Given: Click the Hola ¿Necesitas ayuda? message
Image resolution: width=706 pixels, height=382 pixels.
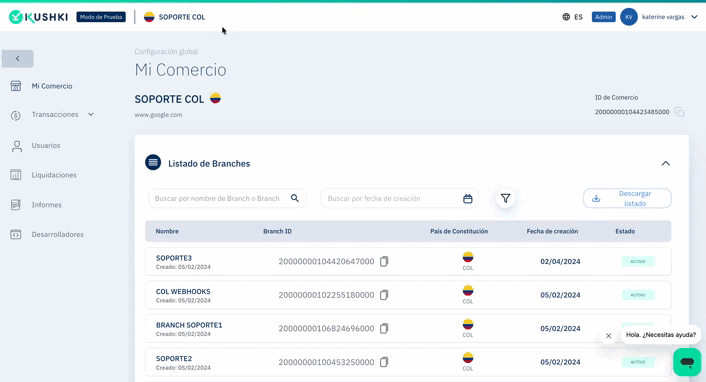Looking at the screenshot, I should (x=661, y=335).
